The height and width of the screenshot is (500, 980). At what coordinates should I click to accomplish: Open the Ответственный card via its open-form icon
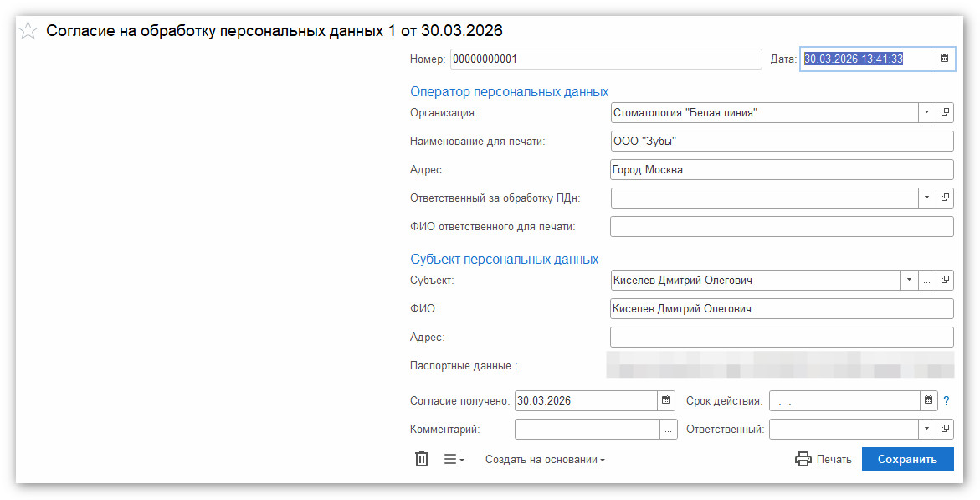(x=944, y=428)
